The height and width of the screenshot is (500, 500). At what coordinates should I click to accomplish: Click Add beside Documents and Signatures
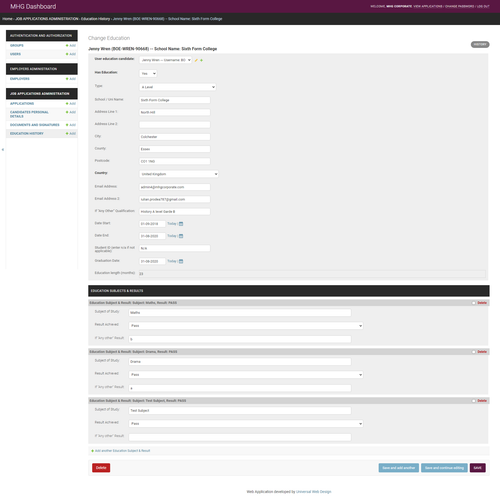click(x=71, y=125)
